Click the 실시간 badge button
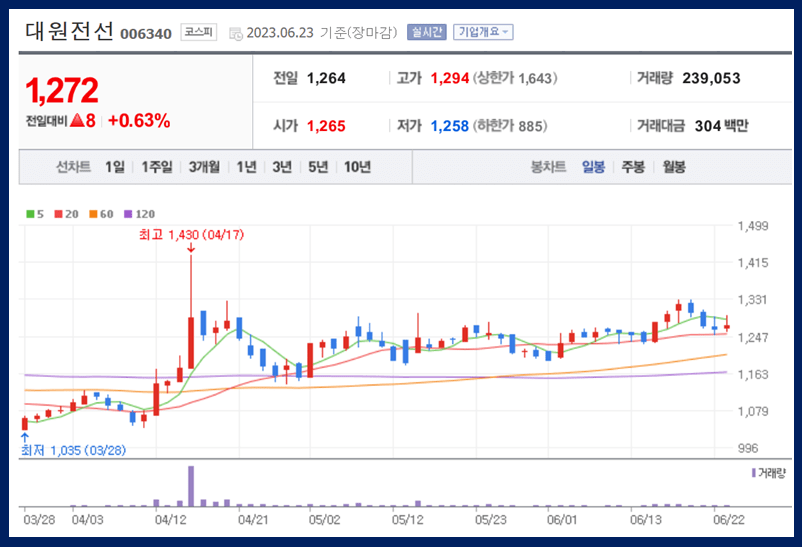Viewport: 802px width, 547px height. 427,32
